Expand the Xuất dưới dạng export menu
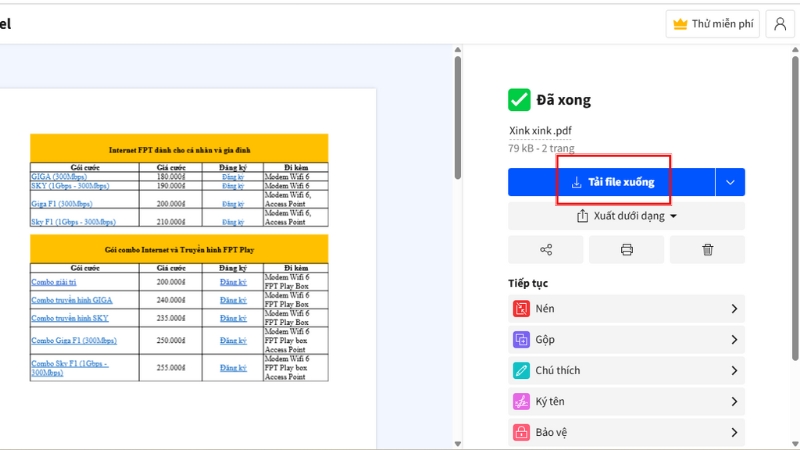Screen dimensions: 800x450 click(x=627, y=216)
